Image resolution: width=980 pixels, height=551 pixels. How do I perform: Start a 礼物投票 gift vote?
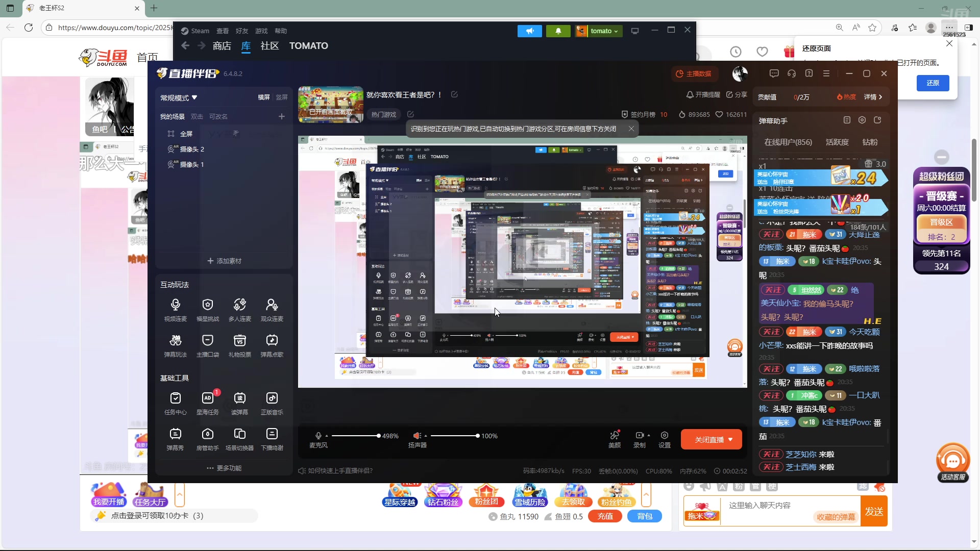(239, 345)
